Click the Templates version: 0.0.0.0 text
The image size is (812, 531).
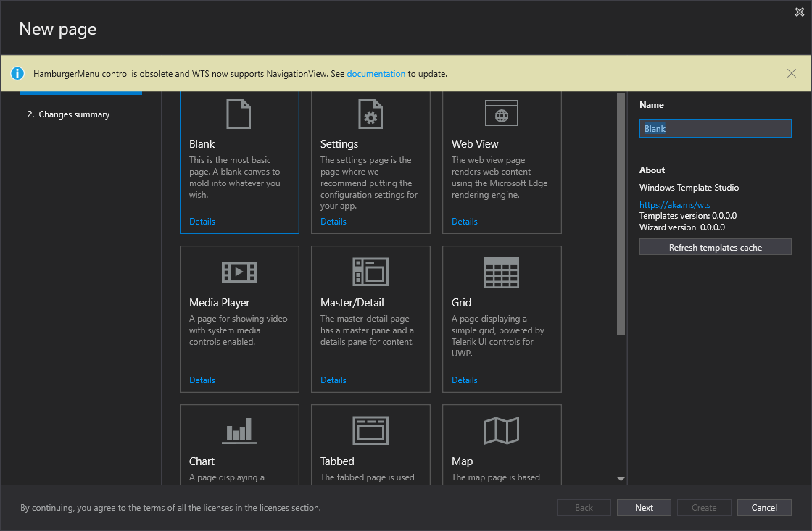[688, 216]
